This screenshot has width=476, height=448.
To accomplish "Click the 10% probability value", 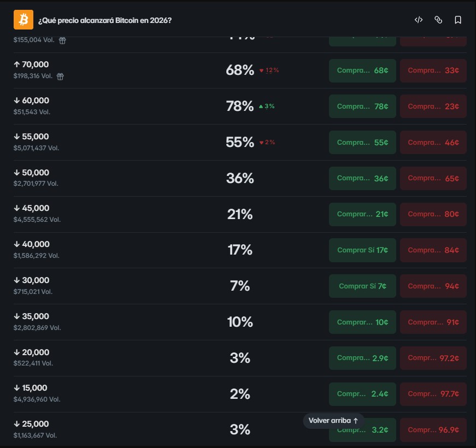I will (240, 322).
